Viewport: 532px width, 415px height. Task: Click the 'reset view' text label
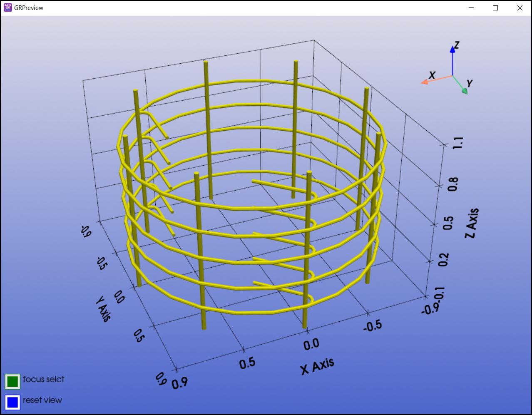point(42,400)
